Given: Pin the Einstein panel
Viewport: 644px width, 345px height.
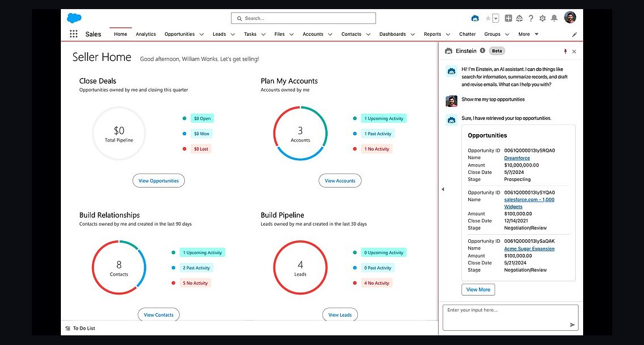Looking at the screenshot, I should [x=565, y=51].
